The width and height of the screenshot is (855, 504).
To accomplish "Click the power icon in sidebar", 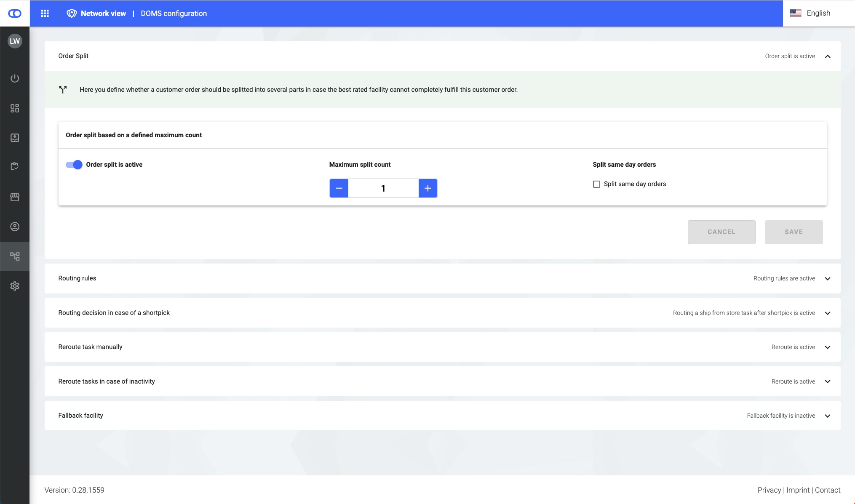I will [15, 78].
